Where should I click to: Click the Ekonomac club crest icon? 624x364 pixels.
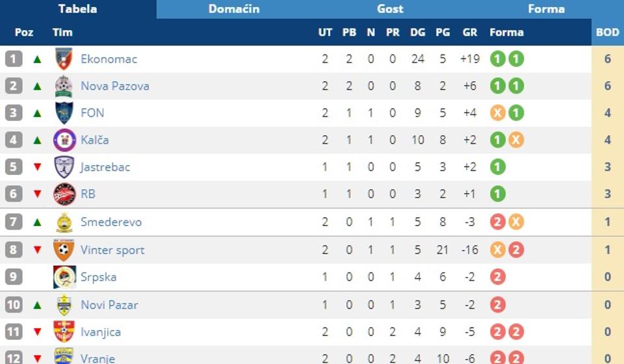[64, 59]
